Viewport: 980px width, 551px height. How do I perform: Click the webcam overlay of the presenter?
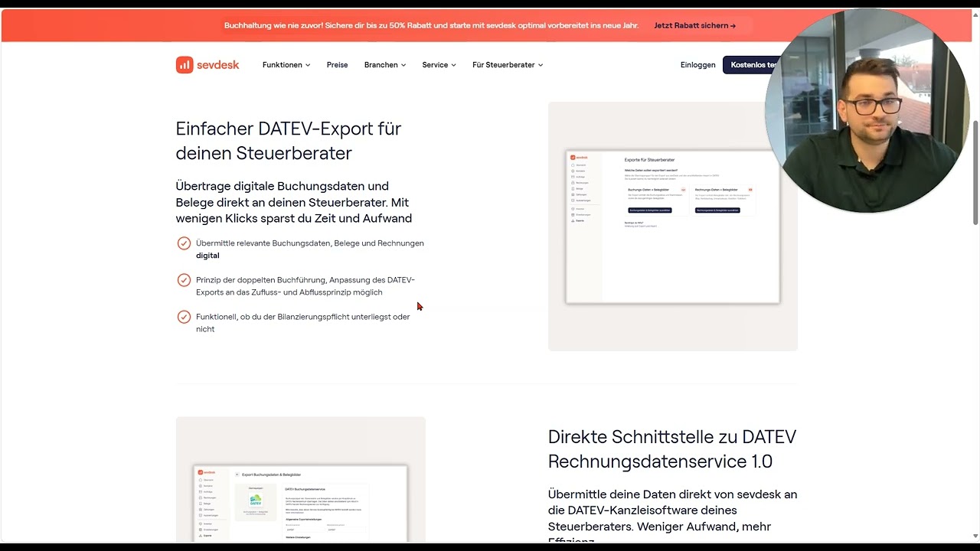(x=867, y=110)
